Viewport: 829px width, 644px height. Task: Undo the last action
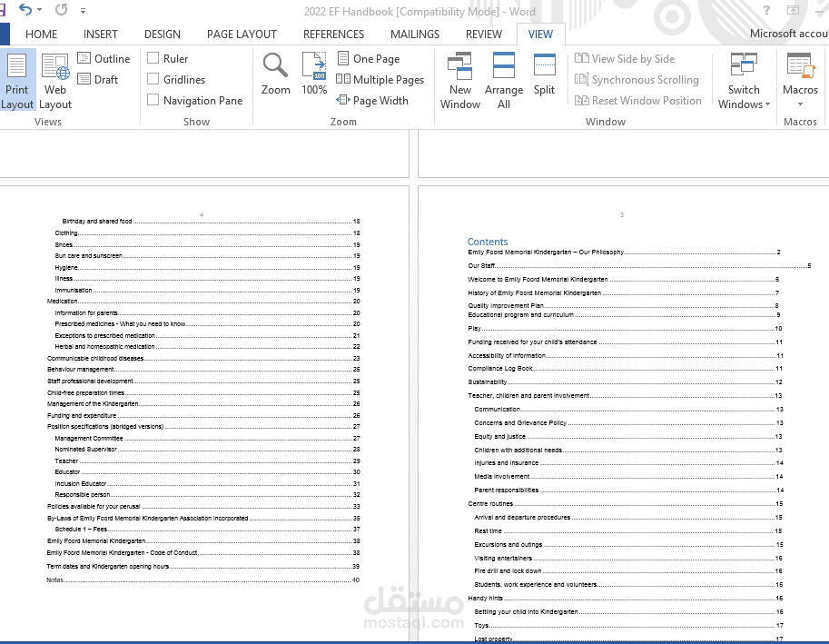click(x=25, y=9)
